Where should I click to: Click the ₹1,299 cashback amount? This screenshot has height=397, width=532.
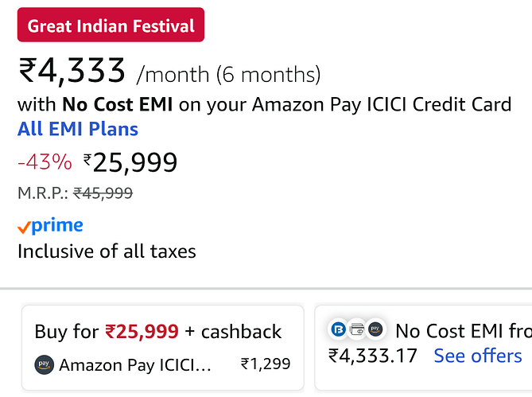tap(265, 365)
